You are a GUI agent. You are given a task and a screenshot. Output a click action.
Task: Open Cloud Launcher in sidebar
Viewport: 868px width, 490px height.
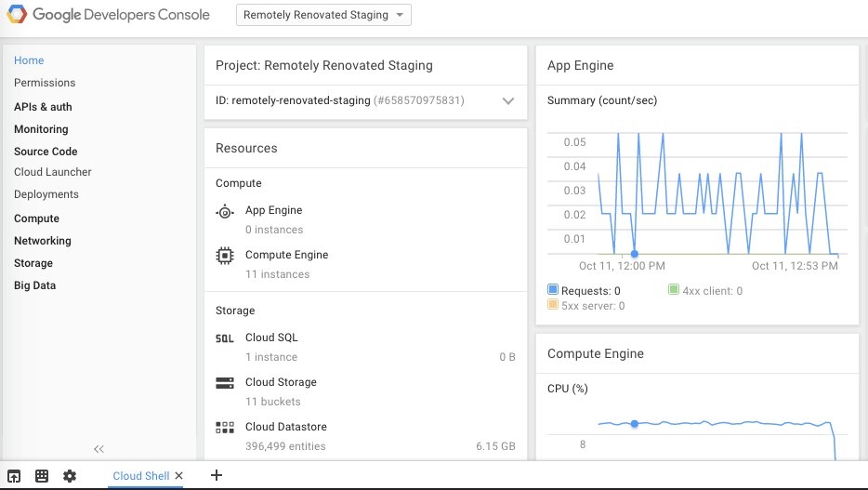pos(53,172)
